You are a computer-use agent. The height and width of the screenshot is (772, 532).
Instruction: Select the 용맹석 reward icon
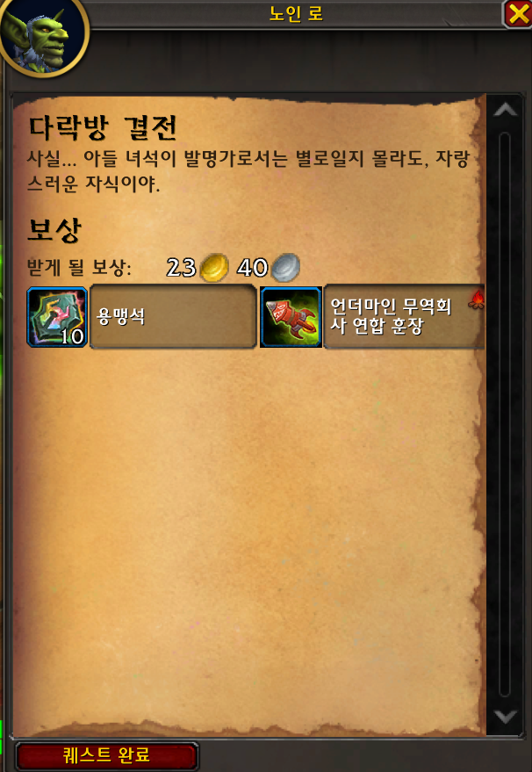pyautogui.click(x=58, y=318)
